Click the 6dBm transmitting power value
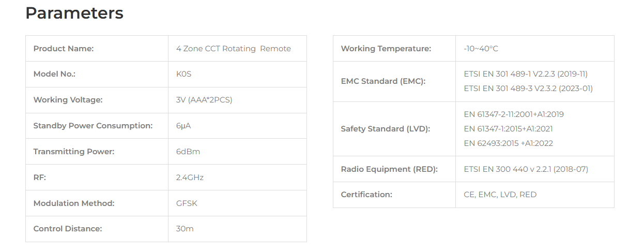The image size is (644, 251). click(x=188, y=152)
